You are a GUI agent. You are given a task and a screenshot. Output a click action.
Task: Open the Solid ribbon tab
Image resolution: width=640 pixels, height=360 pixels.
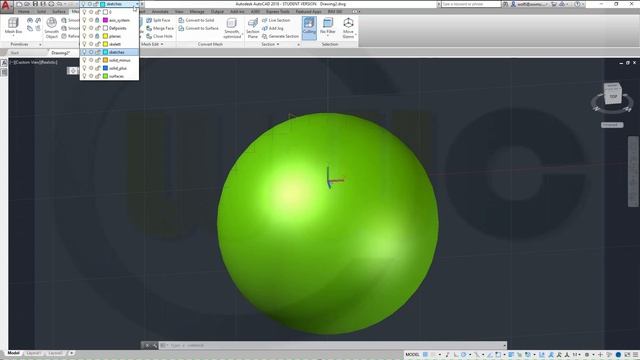tap(41, 12)
